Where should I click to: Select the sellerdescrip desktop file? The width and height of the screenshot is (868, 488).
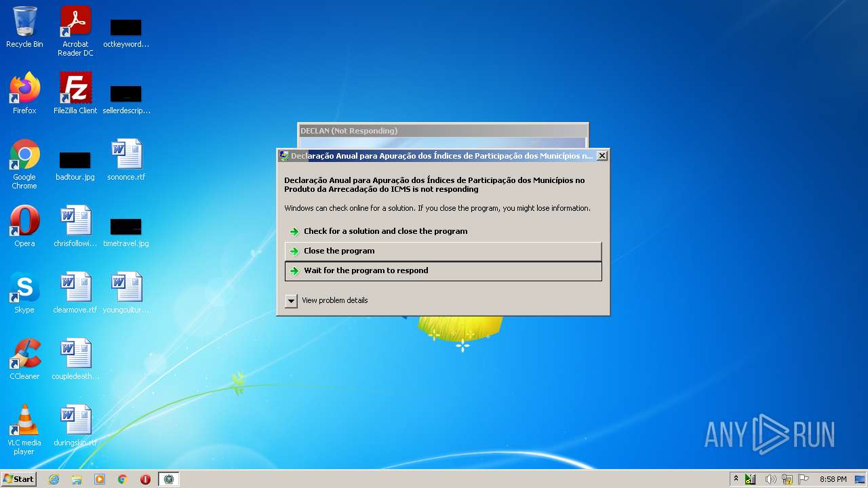pyautogui.click(x=126, y=98)
